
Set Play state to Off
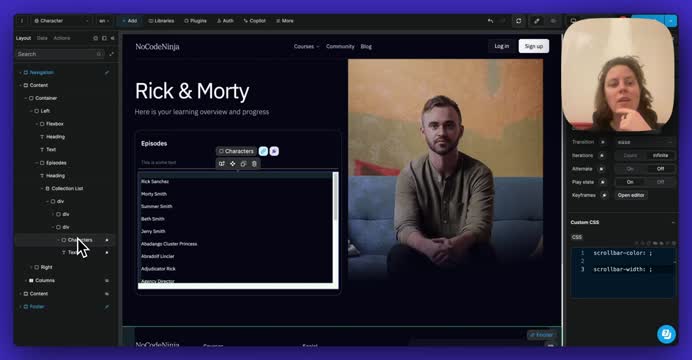coord(660,182)
